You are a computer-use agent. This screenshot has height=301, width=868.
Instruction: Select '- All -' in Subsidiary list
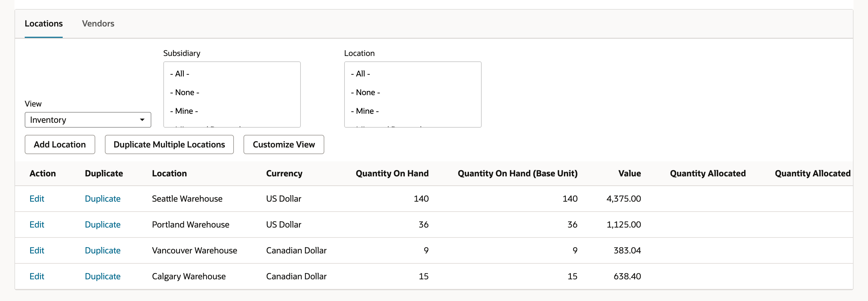pos(180,74)
